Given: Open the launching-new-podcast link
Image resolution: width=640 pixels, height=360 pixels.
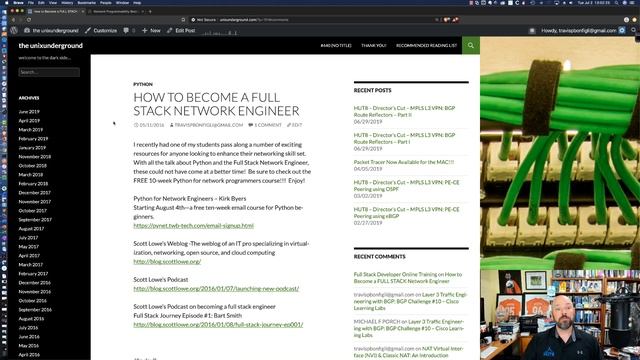Looking at the screenshot, I should tap(216, 288).
